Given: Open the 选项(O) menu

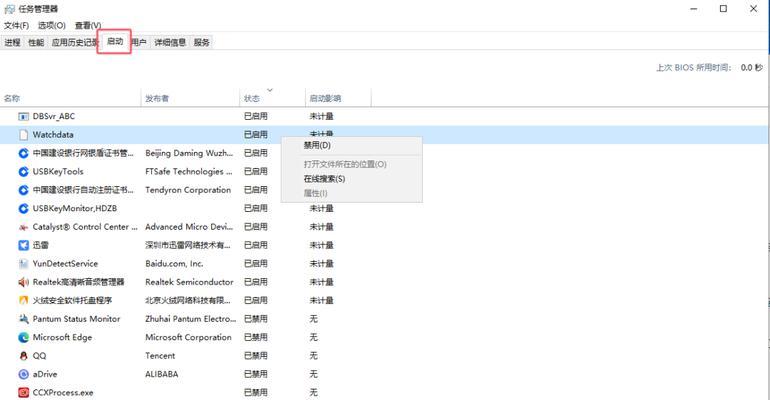Looking at the screenshot, I should [52, 26].
